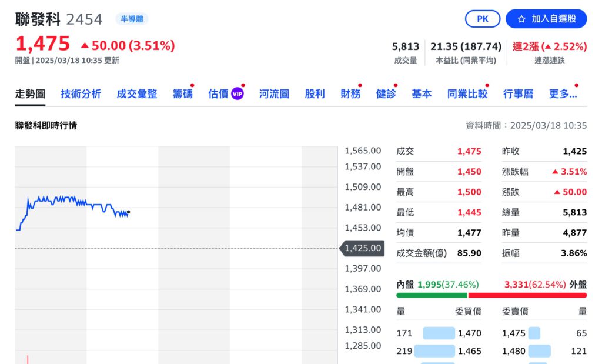Open the 同業比較 peer comparison tab
The image size is (602, 364).
pyautogui.click(x=467, y=94)
